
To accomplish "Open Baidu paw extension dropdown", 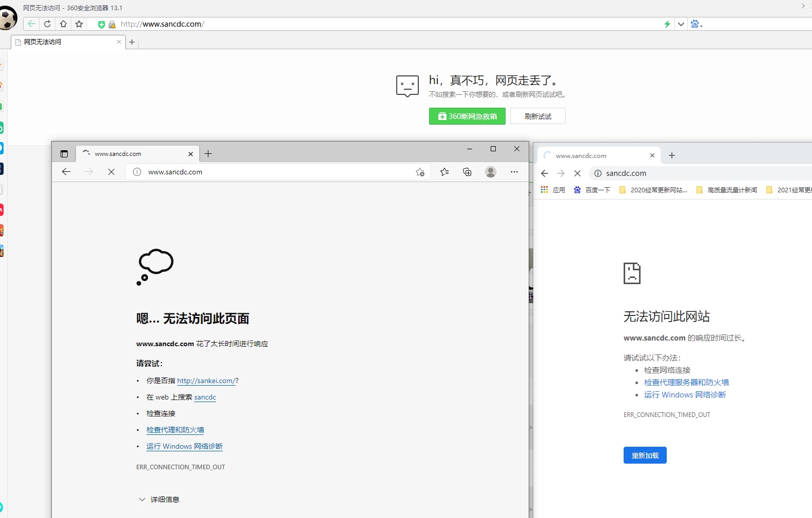I will (x=697, y=24).
